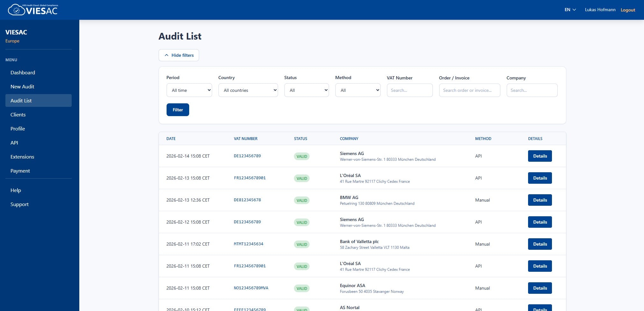Open the Status filter dropdown
The width and height of the screenshot is (644, 311).
(306, 90)
